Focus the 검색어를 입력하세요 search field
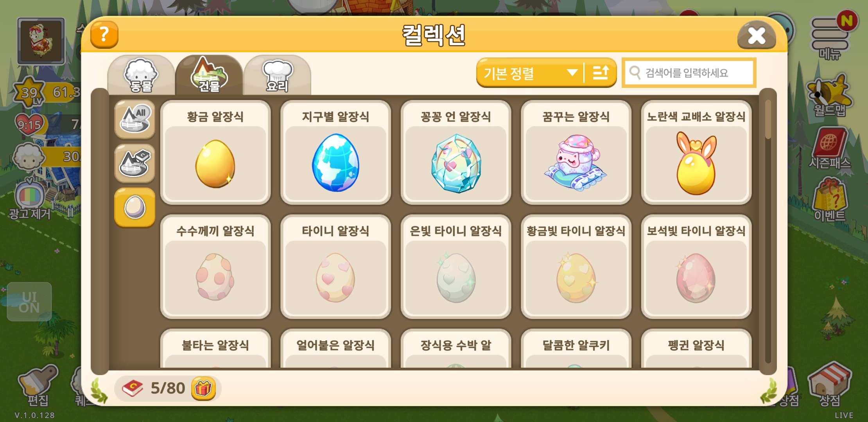The image size is (868, 422). tap(689, 73)
